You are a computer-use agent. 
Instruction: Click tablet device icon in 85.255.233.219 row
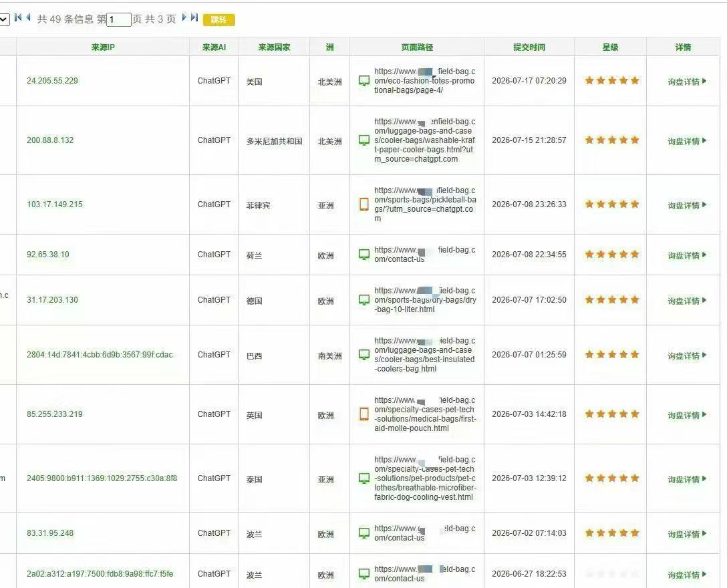tap(364, 414)
